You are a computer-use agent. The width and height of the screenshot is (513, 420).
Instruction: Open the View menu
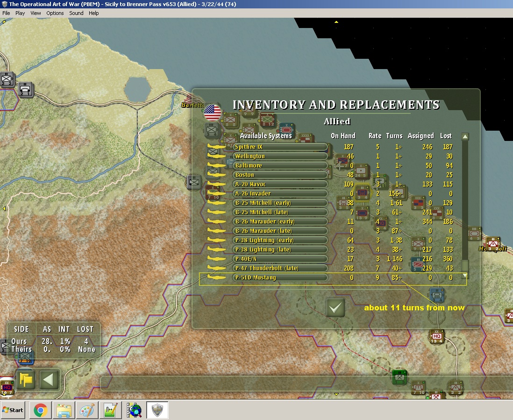point(36,13)
